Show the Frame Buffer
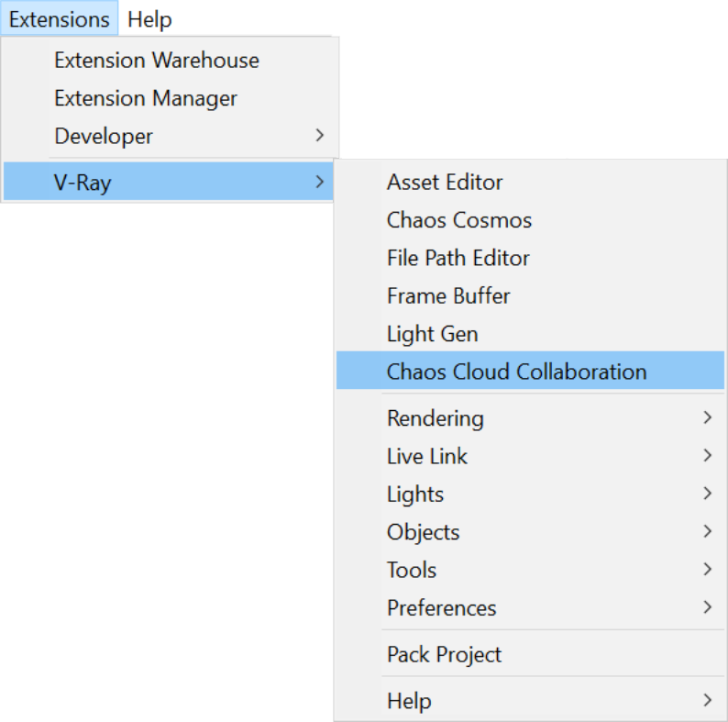Screen dimensions: 728x722 click(x=530, y=296)
